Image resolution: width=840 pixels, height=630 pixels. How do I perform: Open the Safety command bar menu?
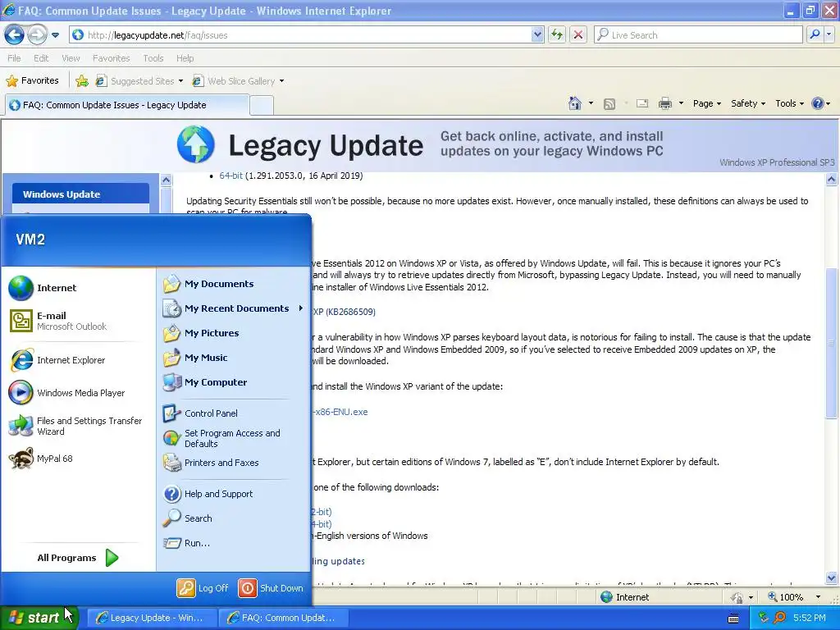point(748,103)
